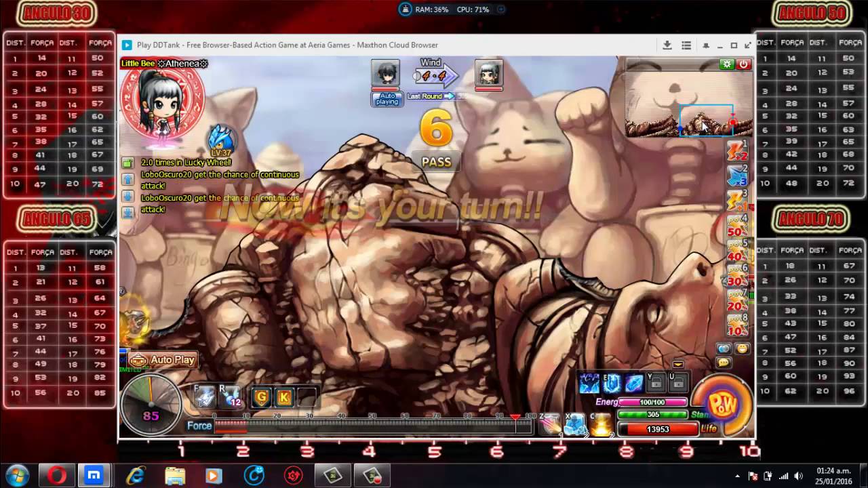Activate the E key magnet pet skill
The width and height of the screenshot is (868, 488).
612,383
